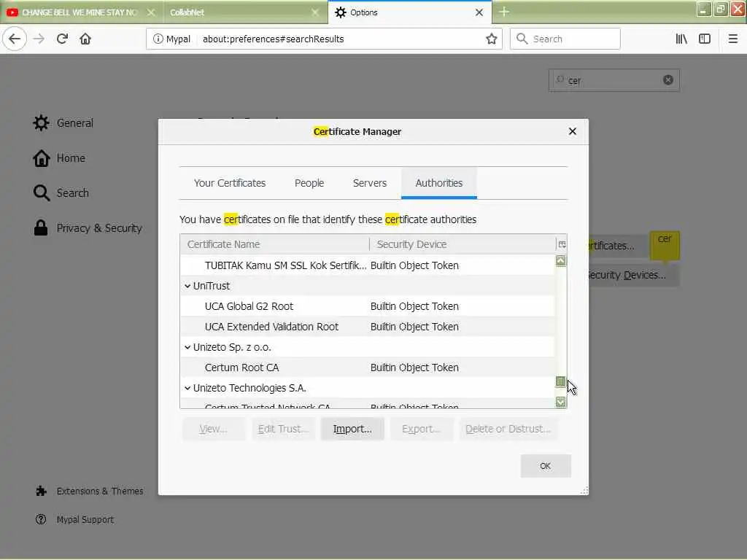Image resolution: width=747 pixels, height=560 pixels.
Task: Close the YouTube tab
Action: pyautogui.click(x=151, y=12)
